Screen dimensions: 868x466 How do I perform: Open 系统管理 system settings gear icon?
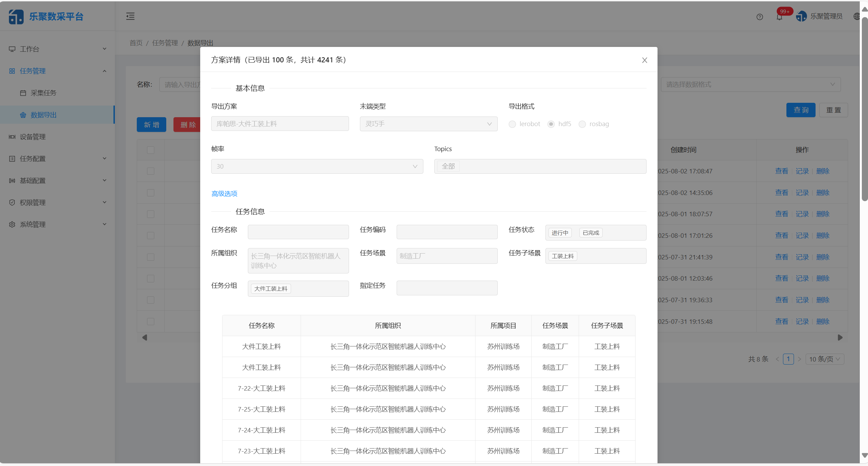12,224
